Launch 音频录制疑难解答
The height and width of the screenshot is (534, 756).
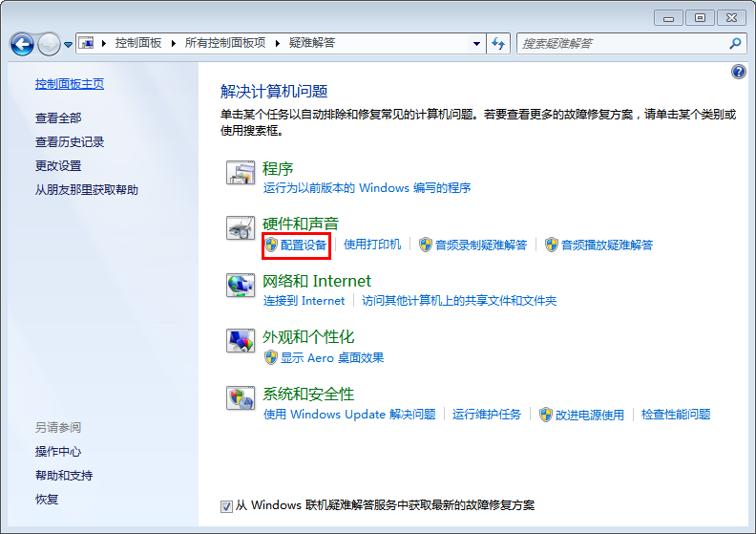click(481, 246)
